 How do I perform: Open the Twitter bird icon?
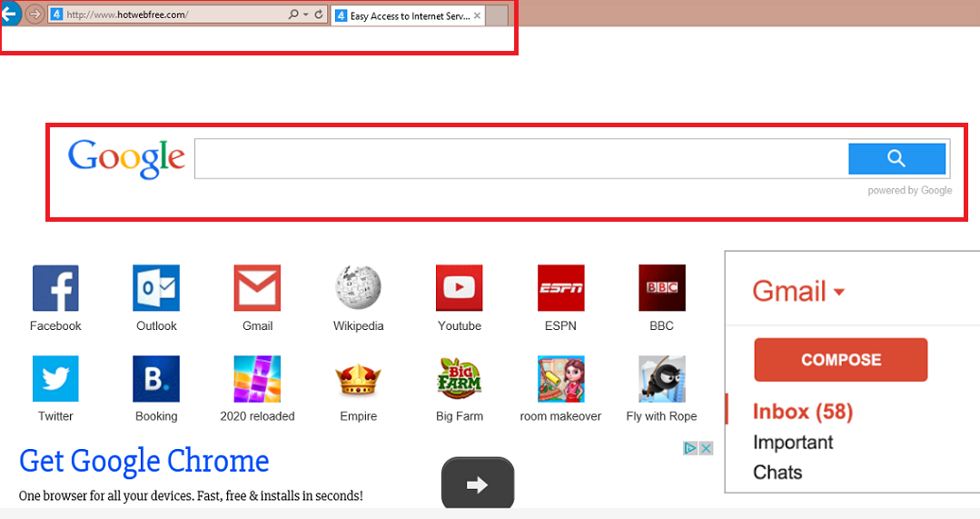55,379
